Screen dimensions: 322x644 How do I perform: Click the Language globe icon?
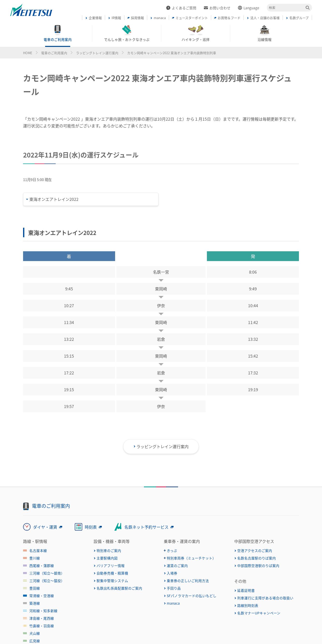pyautogui.click(x=240, y=8)
